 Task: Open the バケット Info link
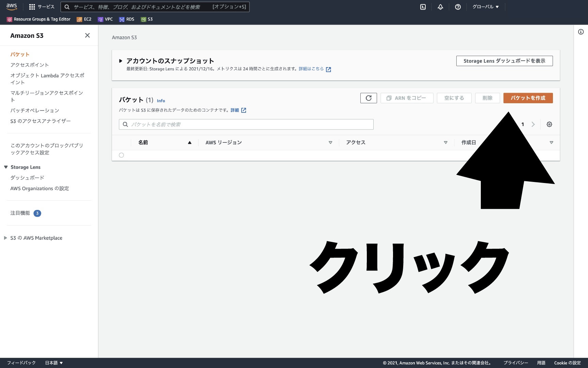coord(161,101)
